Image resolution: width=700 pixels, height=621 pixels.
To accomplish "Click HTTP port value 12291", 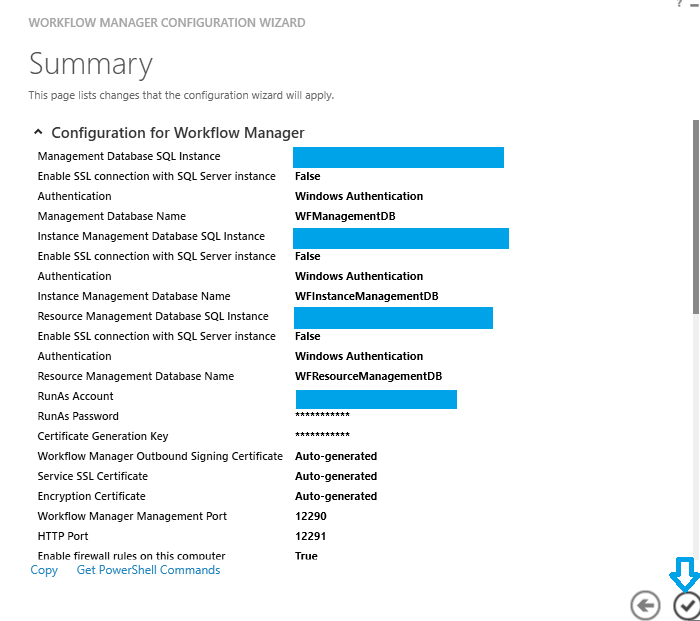I will 311,536.
